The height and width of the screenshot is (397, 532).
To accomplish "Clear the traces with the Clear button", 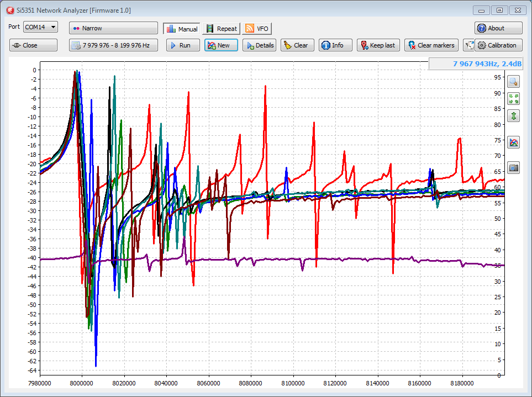I will 297,45.
